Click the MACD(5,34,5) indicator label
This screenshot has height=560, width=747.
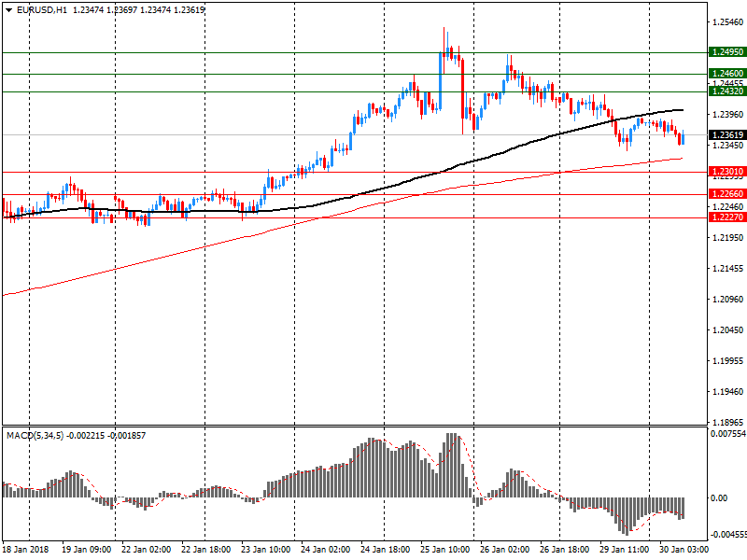pos(35,436)
